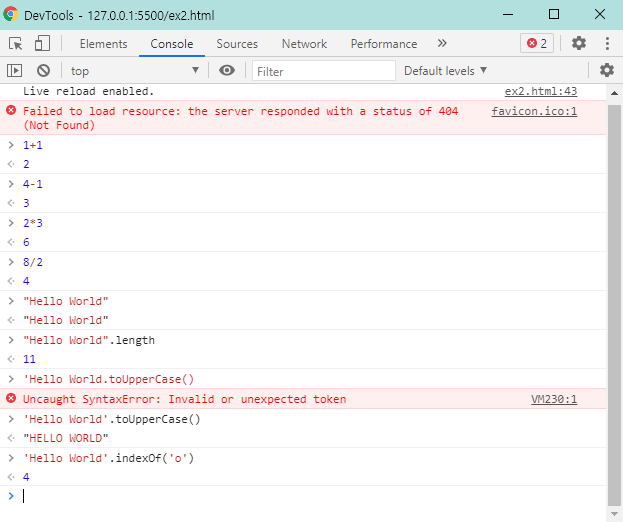
Task: Click the result value 6
Action: (26, 242)
